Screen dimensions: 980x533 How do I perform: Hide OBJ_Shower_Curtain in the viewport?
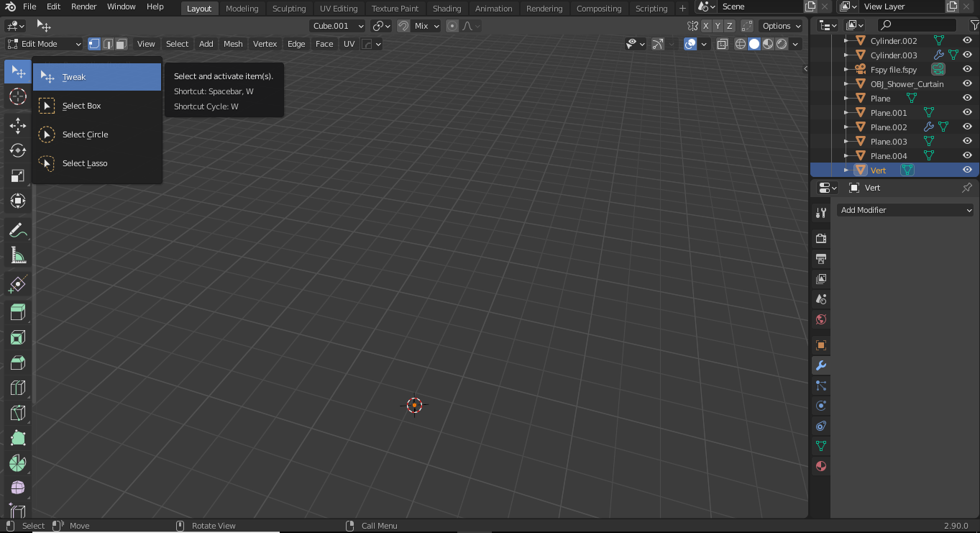(x=967, y=84)
